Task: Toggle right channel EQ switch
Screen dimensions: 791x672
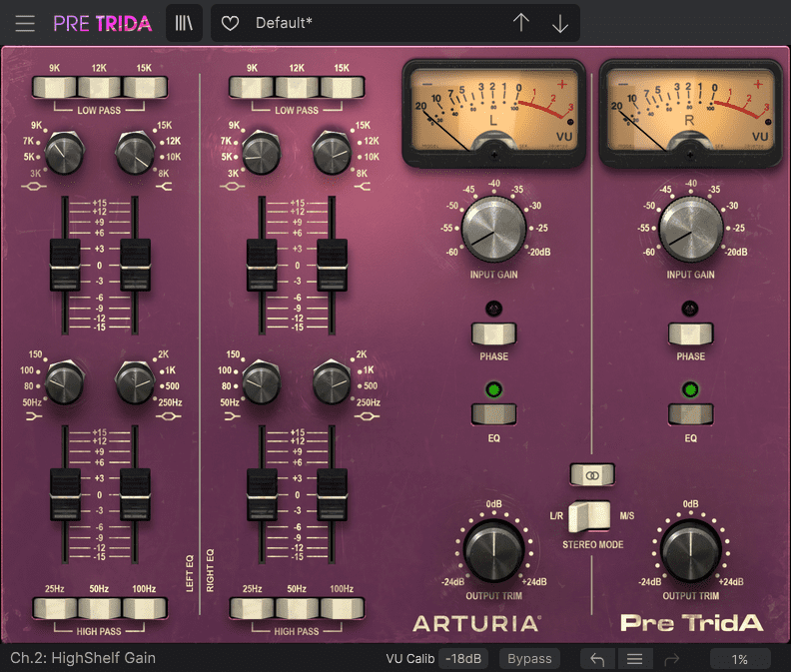Action: coord(690,414)
